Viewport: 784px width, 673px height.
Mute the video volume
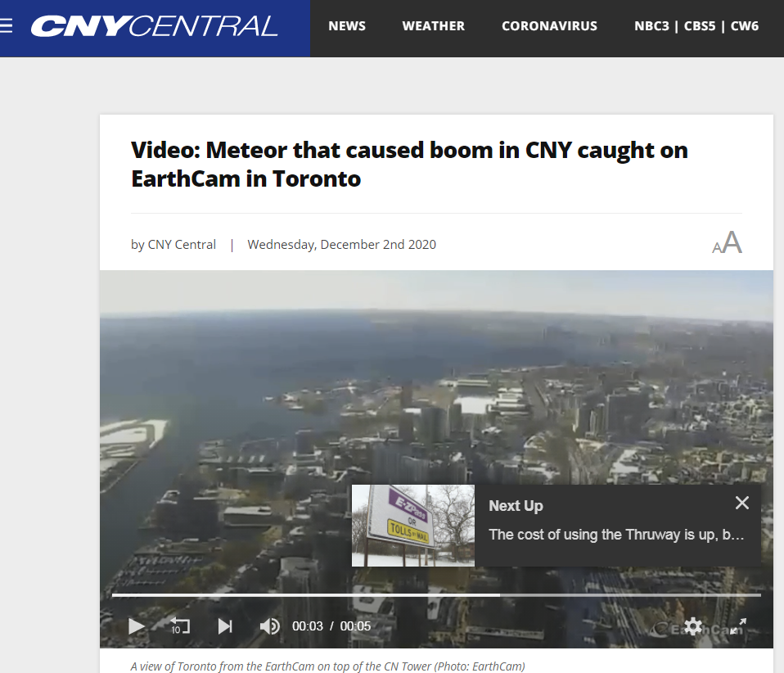point(270,626)
